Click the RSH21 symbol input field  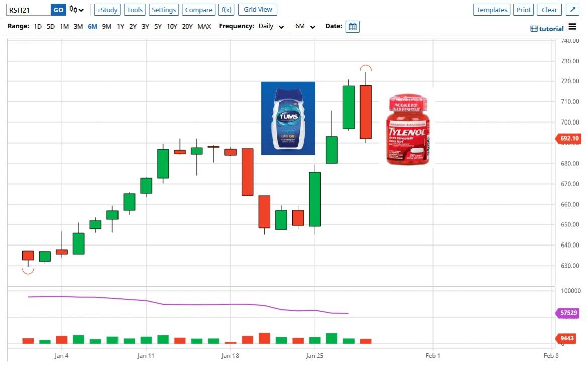pos(28,10)
